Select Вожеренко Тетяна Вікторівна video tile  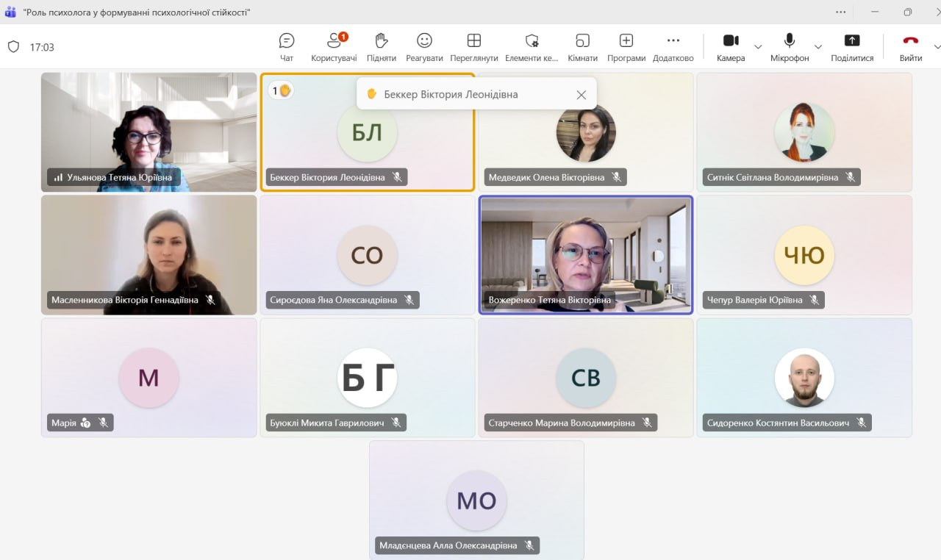tap(586, 254)
